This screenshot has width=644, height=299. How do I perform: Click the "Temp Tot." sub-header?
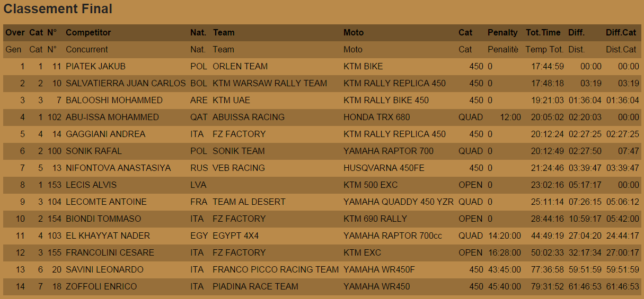click(544, 49)
